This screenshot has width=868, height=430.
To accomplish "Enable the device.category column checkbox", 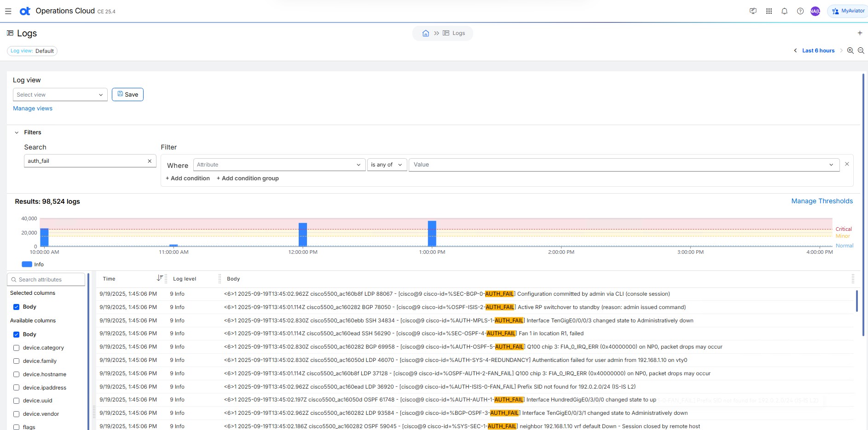I will (x=17, y=348).
